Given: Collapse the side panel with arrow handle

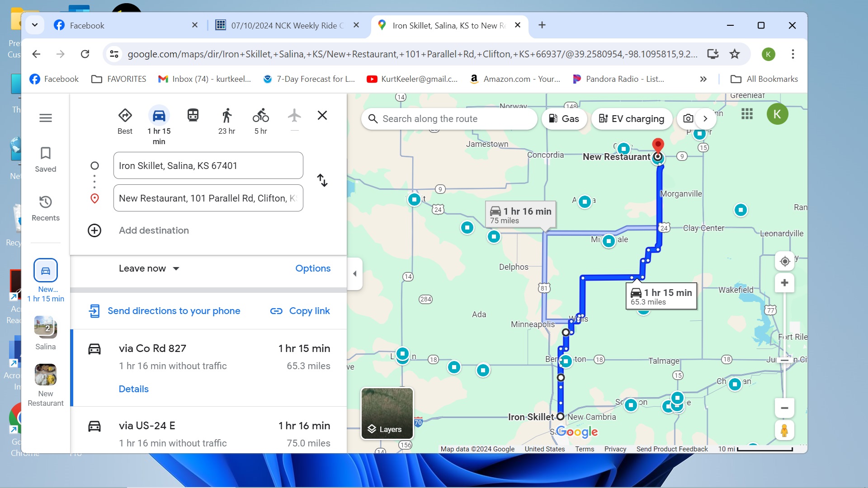Looking at the screenshot, I should pyautogui.click(x=355, y=273).
